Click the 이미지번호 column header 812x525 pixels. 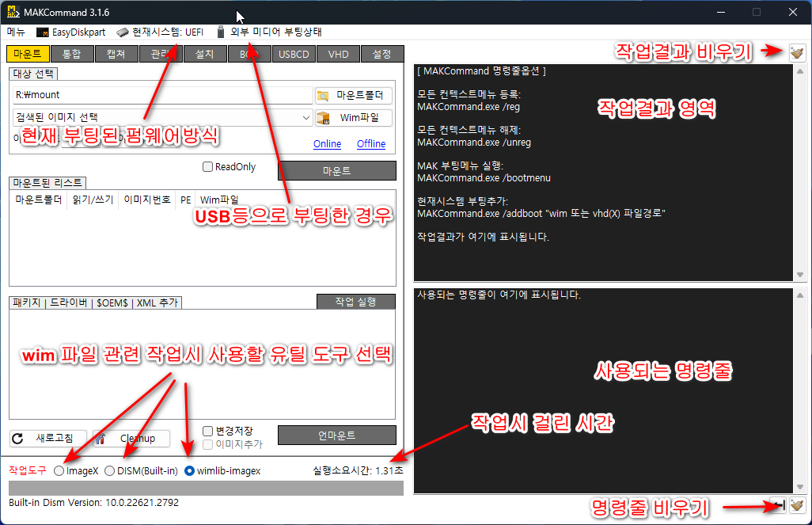click(x=147, y=200)
